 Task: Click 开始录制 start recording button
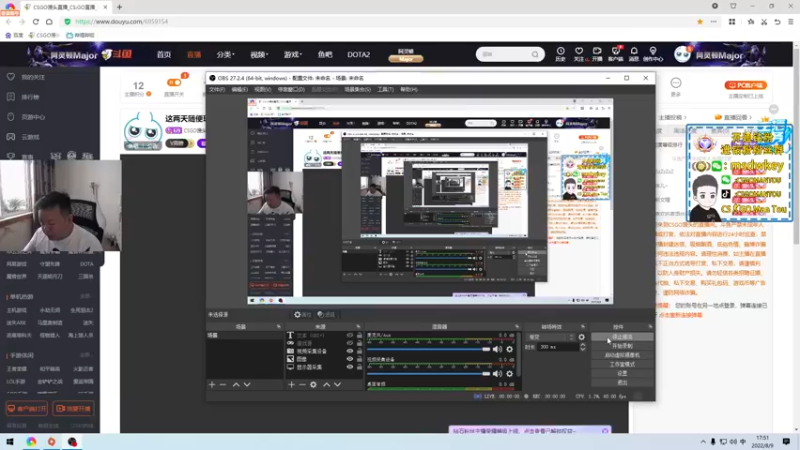click(x=622, y=346)
